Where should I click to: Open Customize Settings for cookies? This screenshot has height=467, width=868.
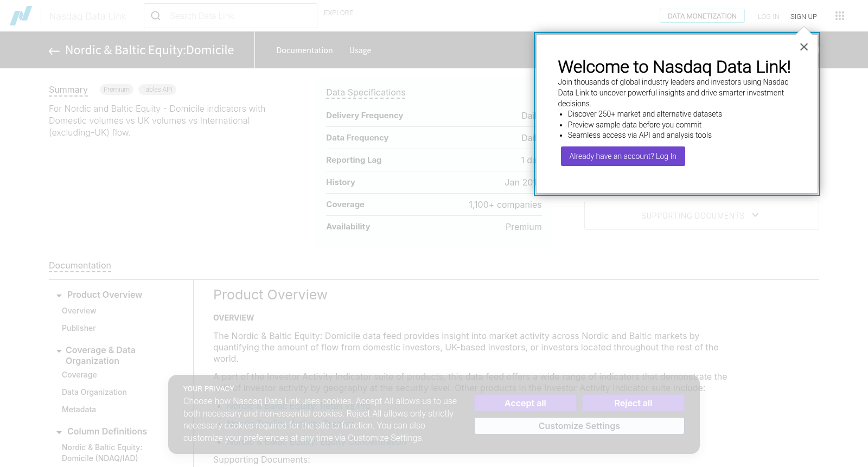(579, 426)
